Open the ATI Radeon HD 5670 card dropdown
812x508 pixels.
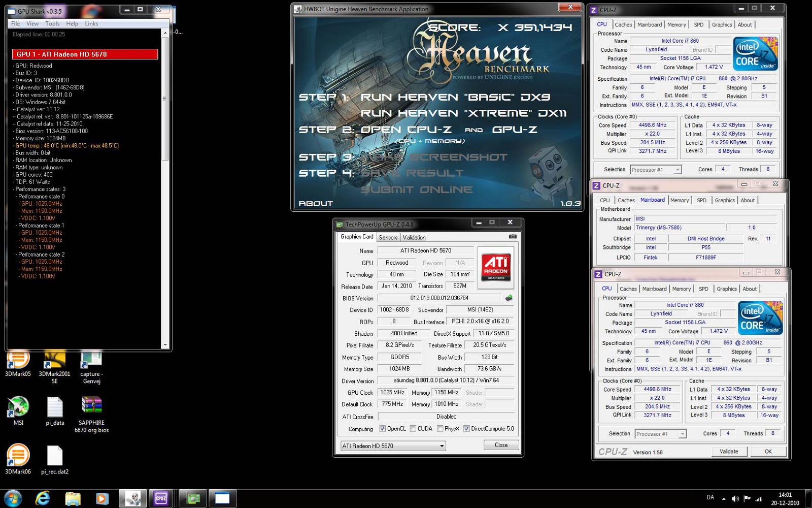point(393,446)
